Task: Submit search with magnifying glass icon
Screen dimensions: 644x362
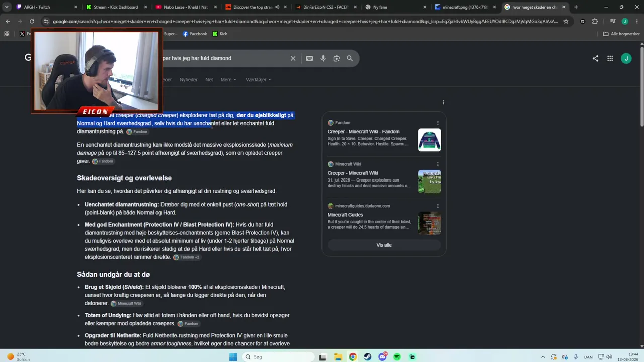Action: pos(350,58)
